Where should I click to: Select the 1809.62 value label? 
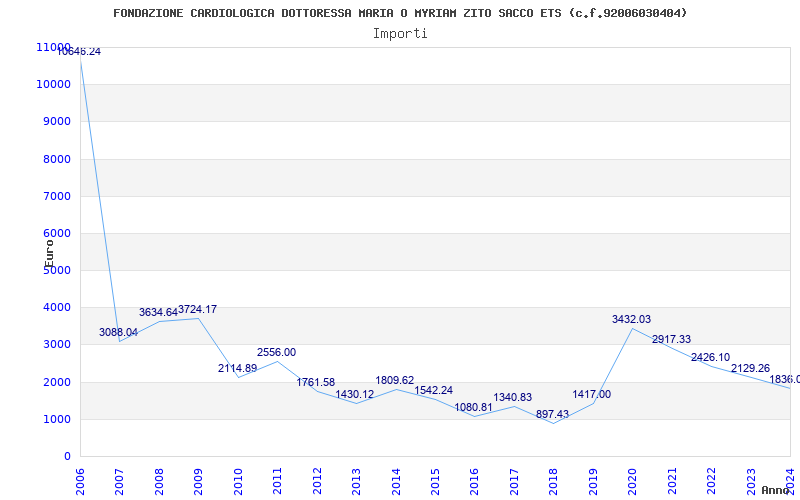395,381
